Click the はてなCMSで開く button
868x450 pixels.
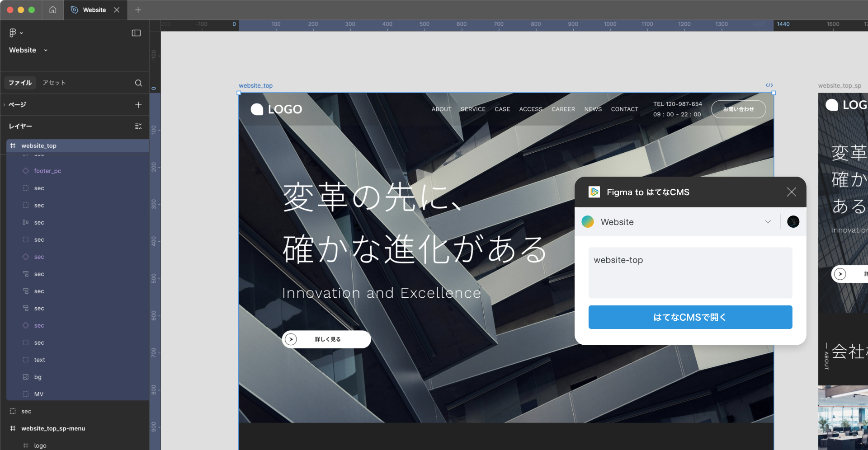tap(690, 317)
